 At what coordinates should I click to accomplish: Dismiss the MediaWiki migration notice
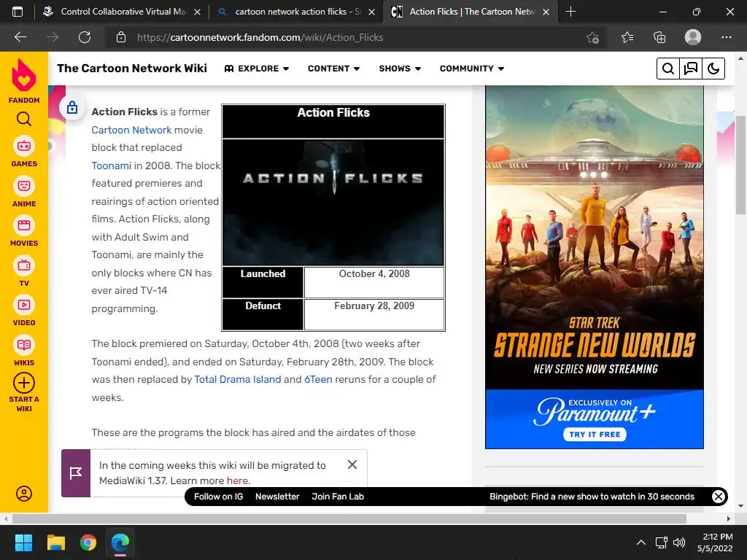[352, 464]
